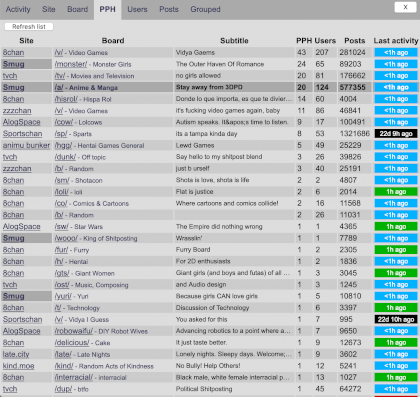420x397 pixels.
Task: Select subtitle 'its a tampa kinda day'
Action: pyautogui.click(x=207, y=134)
